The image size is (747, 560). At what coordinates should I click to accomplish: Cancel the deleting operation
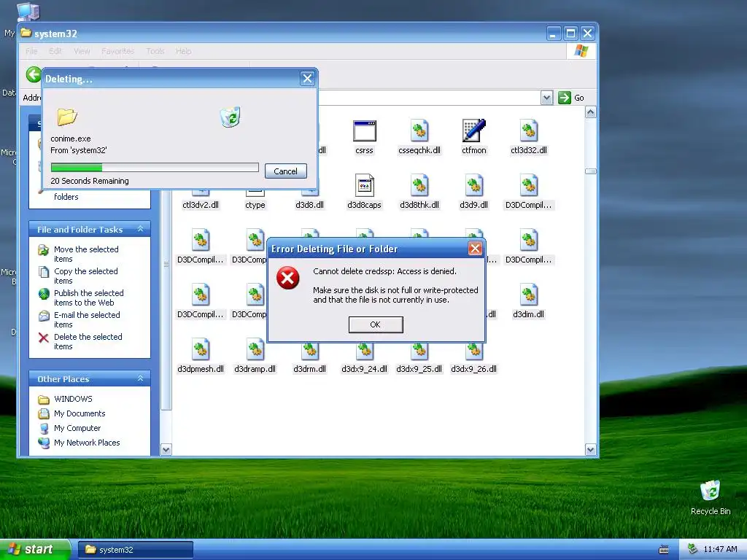pyautogui.click(x=285, y=171)
